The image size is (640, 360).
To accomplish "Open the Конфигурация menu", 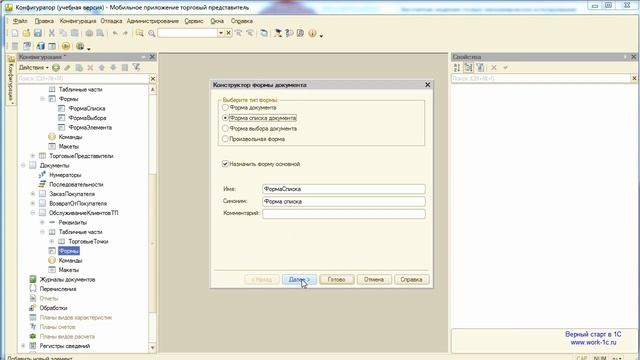I will tap(78, 21).
